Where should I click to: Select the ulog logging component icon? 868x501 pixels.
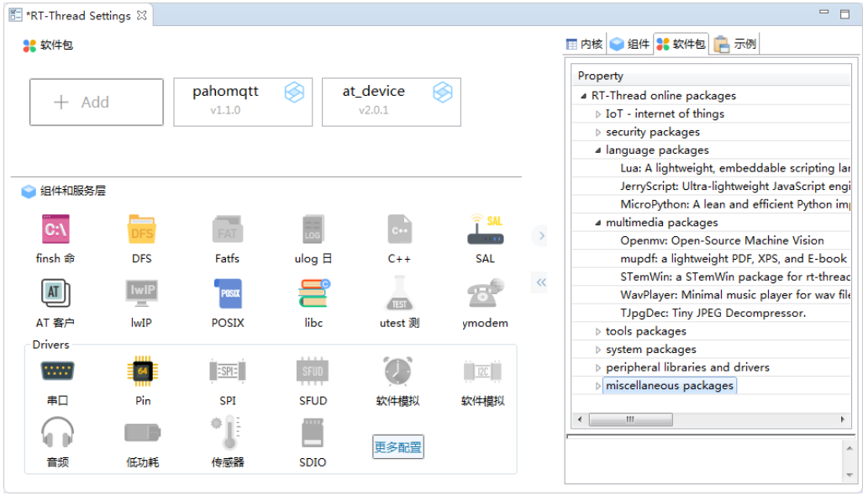[313, 229]
